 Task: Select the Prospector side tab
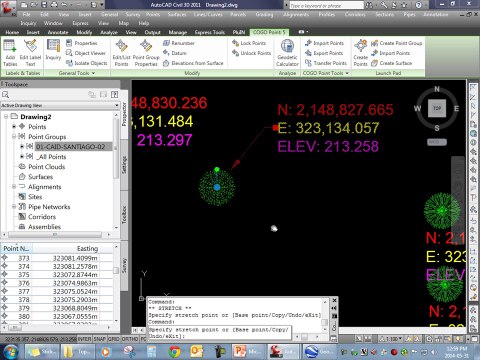124,114
